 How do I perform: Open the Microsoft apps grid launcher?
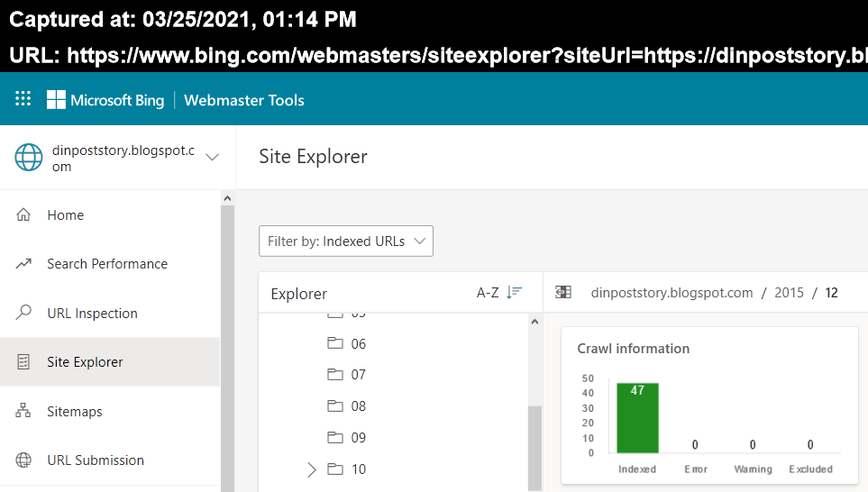pos(23,99)
